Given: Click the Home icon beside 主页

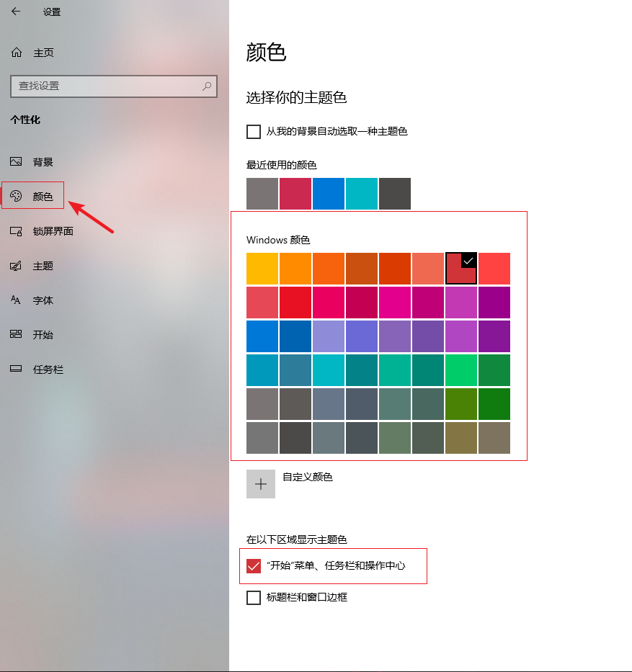Looking at the screenshot, I should pyautogui.click(x=17, y=53).
